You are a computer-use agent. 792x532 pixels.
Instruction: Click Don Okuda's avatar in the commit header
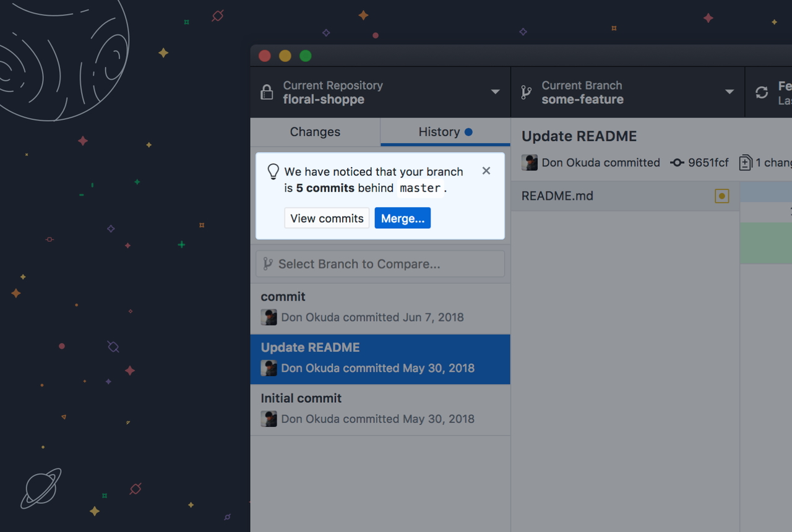[x=530, y=163]
